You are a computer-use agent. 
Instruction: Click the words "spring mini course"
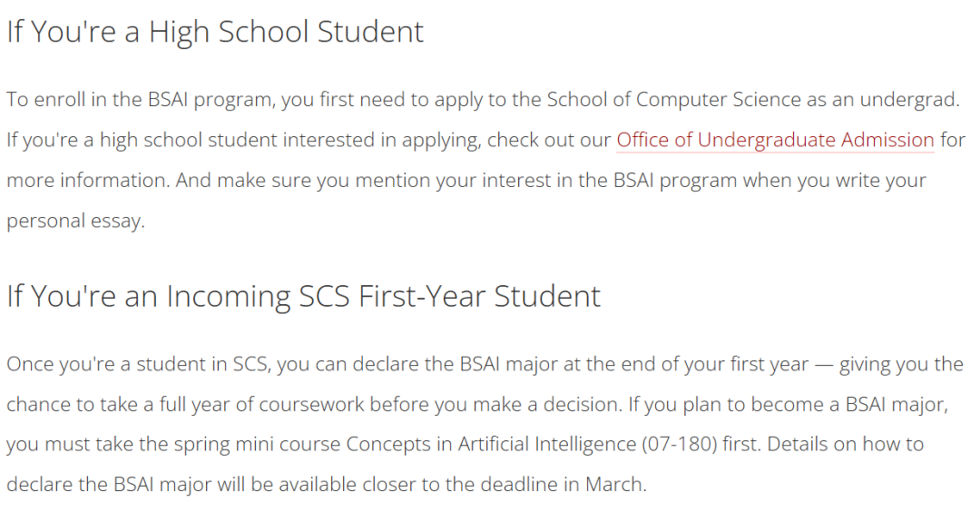tap(265, 444)
